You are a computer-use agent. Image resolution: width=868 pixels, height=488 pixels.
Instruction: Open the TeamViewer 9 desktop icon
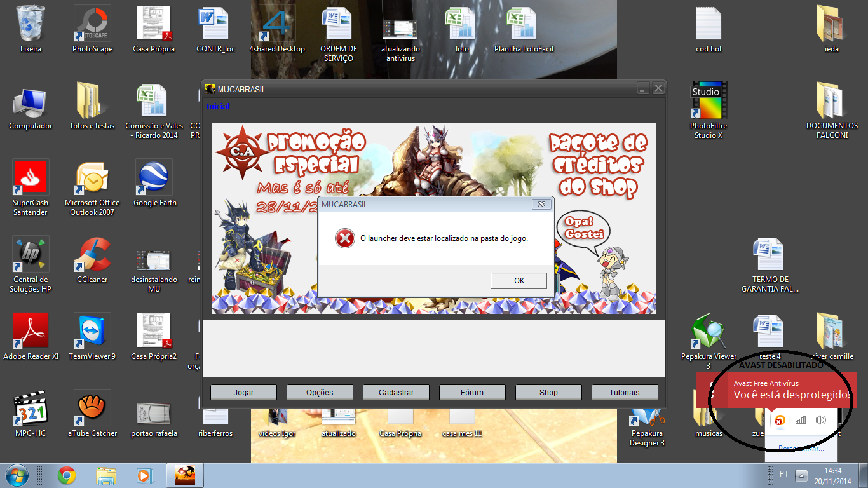(92, 333)
